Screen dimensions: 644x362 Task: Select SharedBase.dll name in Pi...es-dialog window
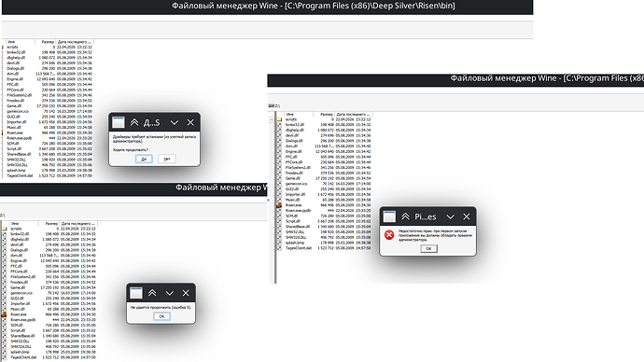pos(298,227)
